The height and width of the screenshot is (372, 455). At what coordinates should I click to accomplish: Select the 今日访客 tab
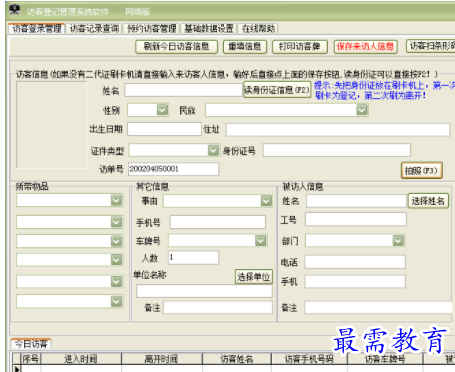click(31, 344)
